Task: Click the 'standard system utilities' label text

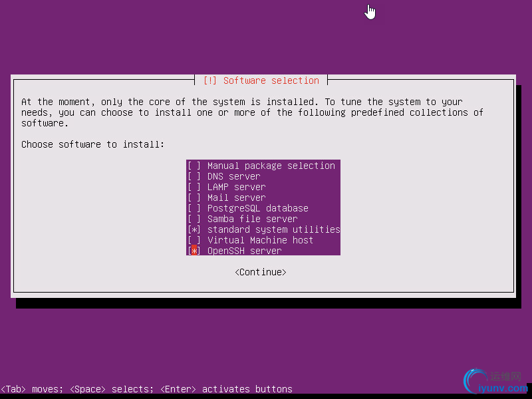Action: pyautogui.click(x=274, y=229)
